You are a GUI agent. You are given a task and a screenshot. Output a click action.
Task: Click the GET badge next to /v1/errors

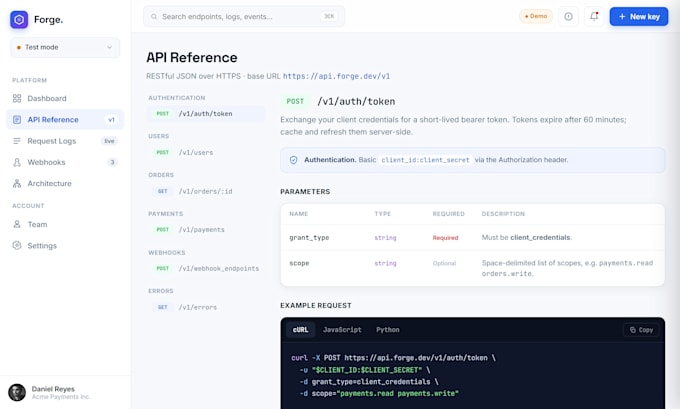coord(163,307)
